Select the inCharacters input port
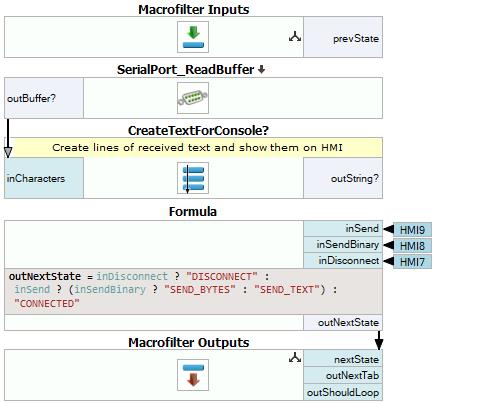The image size is (500, 403). point(44,178)
